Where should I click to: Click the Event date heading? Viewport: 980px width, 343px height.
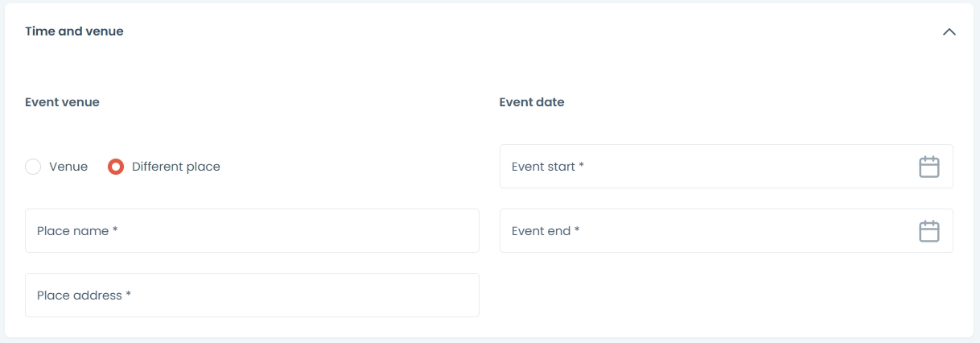(x=532, y=102)
